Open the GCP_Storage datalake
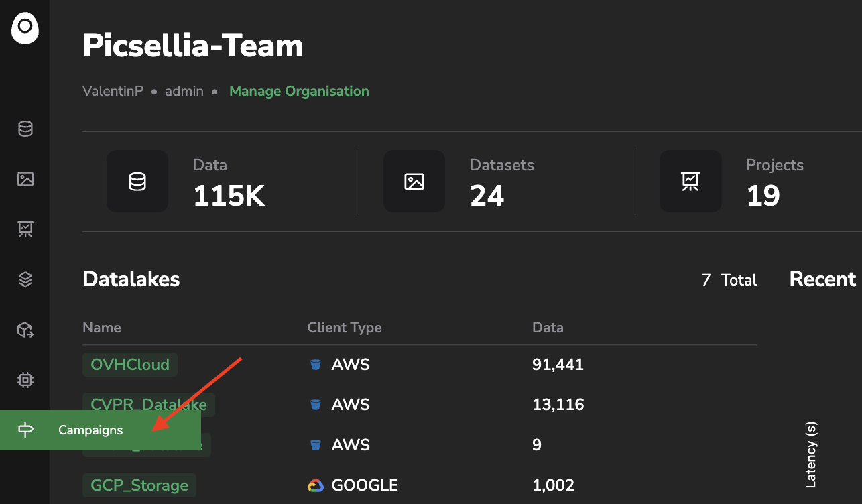This screenshot has width=862, height=504. tap(139, 485)
